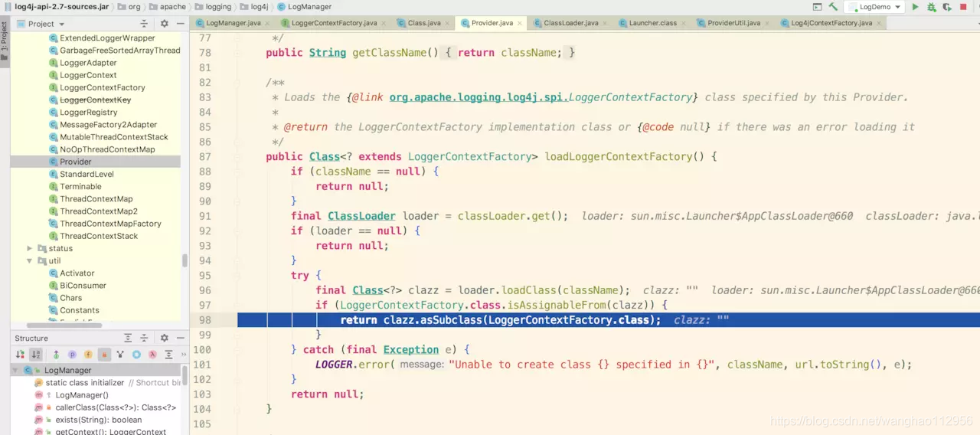Image resolution: width=980 pixels, height=435 pixels.
Task: Click the terminal-style icon beside the hammer
Action: [817, 7]
